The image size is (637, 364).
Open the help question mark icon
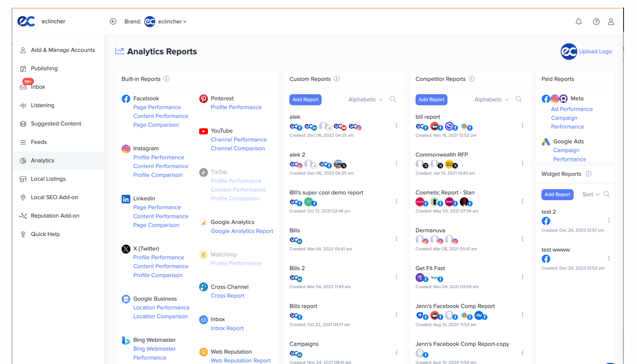click(x=596, y=21)
